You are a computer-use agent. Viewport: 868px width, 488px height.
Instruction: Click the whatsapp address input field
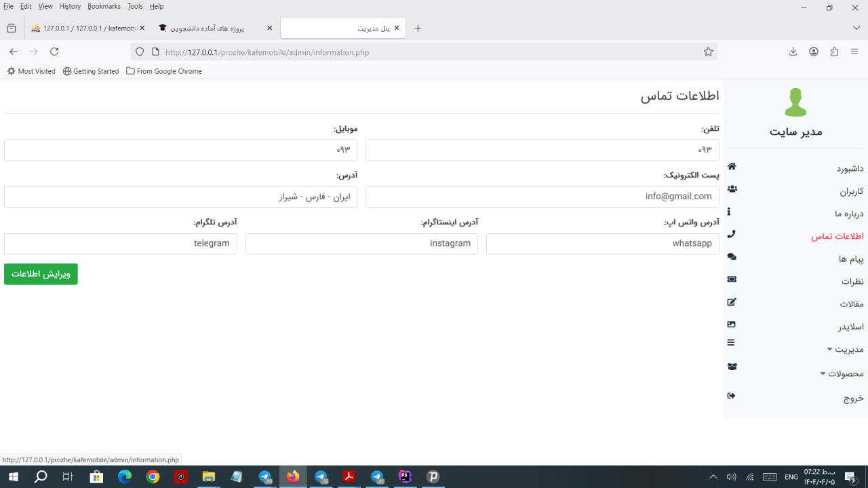[x=602, y=243]
